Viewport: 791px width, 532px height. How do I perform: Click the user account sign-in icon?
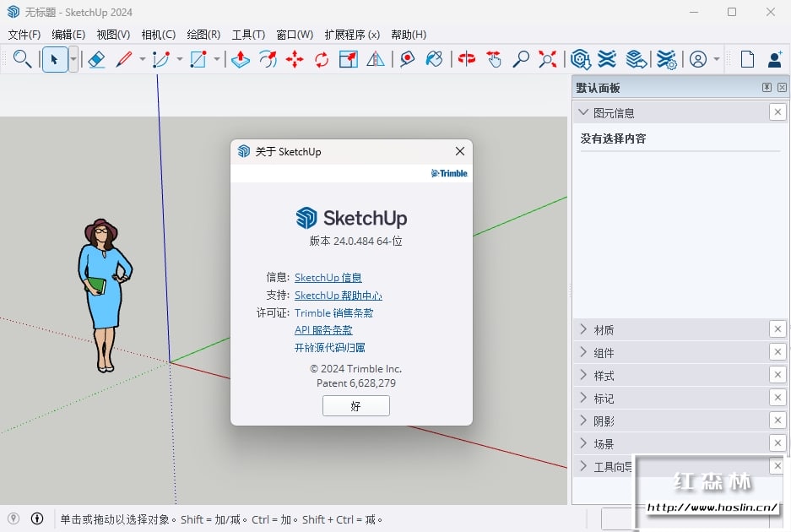coord(698,59)
